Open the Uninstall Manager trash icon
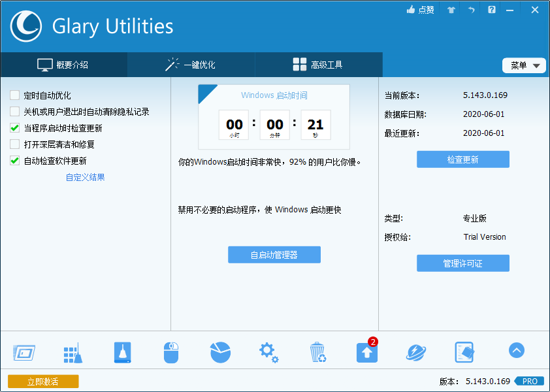550x392 pixels. coord(317,351)
